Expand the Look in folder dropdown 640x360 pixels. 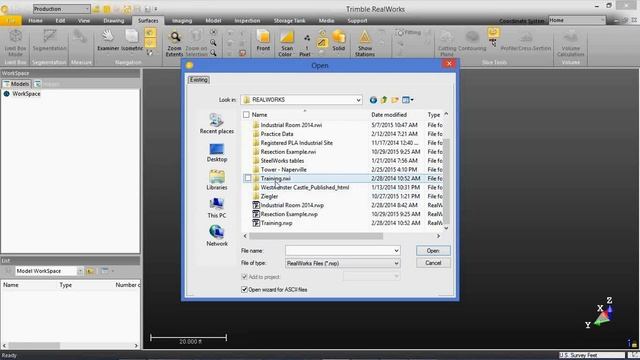coord(358,100)
